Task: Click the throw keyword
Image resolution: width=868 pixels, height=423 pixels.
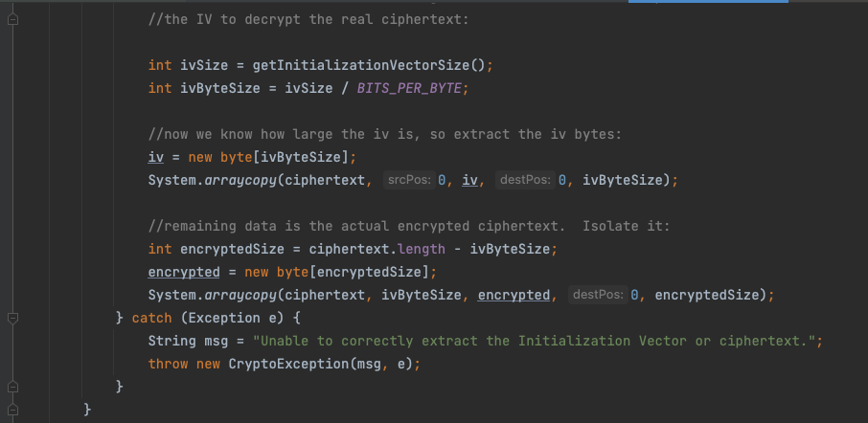Action: tap(168, 364)
